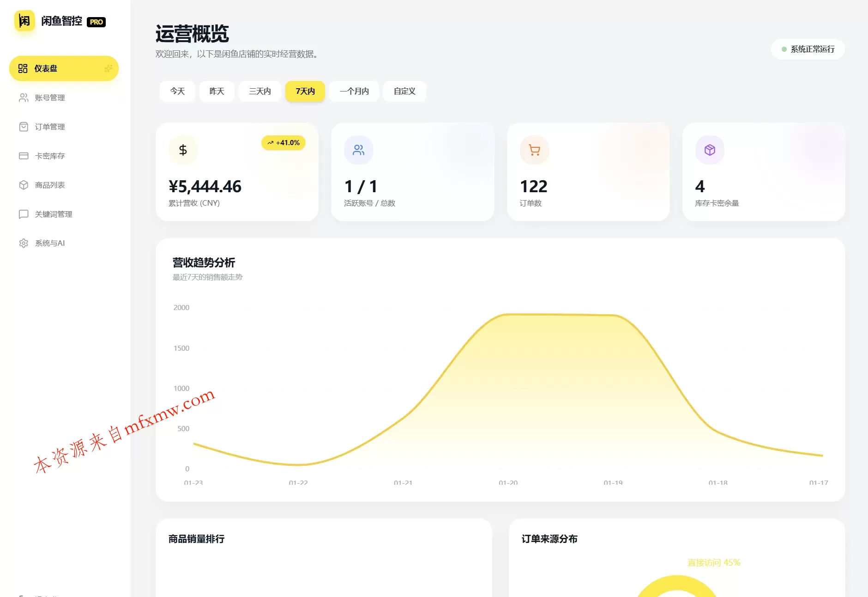Click the box icon beside 商品列表

tap(24, 185)
